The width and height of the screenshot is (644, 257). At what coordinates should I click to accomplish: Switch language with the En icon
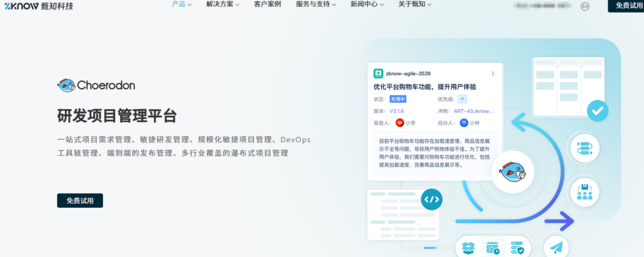pos(584,6)
